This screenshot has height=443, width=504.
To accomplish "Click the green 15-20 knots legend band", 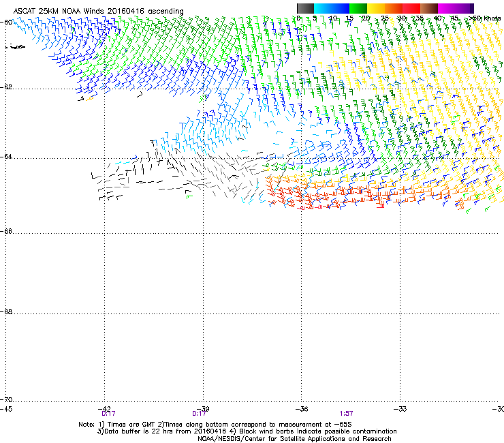I will [358, 8].
